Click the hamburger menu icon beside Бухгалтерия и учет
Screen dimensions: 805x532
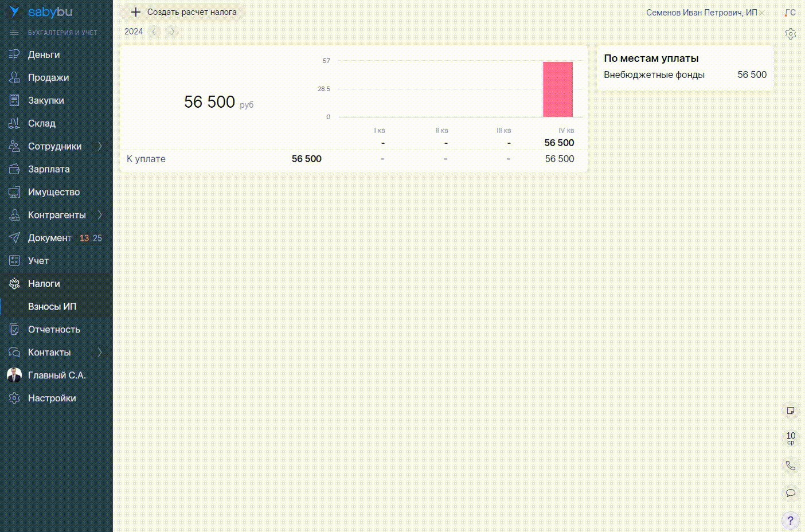click(x=14, y=33)
